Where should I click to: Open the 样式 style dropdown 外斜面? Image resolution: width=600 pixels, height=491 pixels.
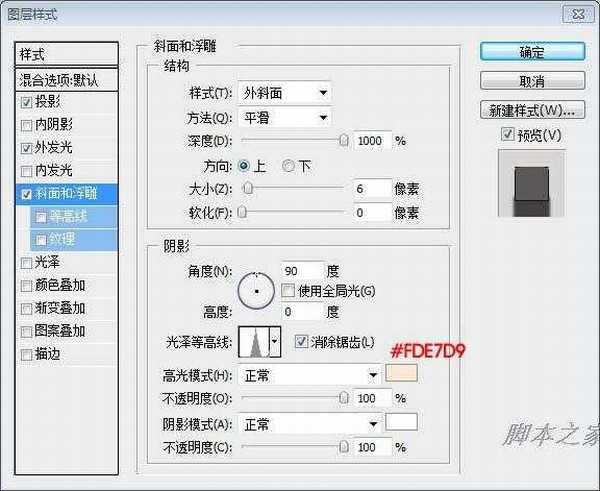[x=284, y=93]
